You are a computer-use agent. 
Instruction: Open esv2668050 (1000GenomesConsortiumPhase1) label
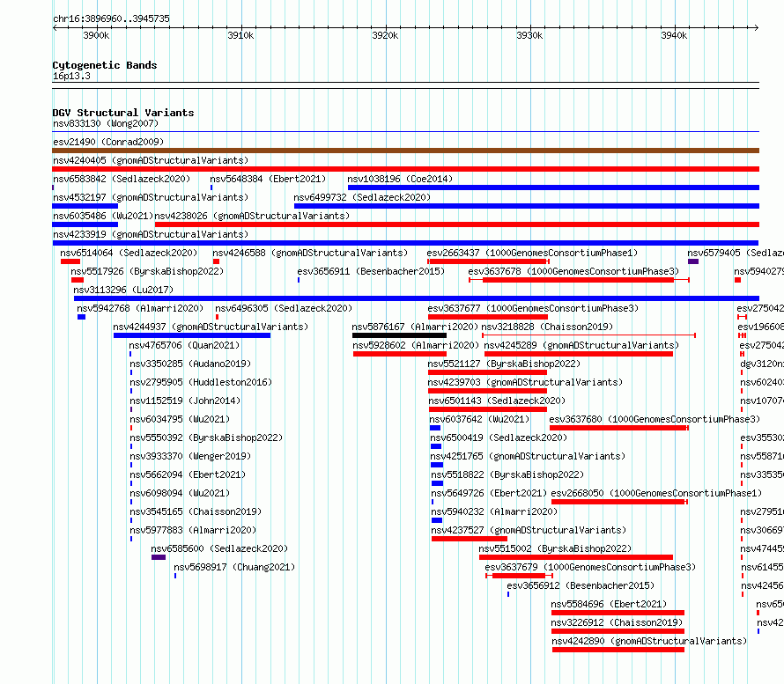coord(656,493)
